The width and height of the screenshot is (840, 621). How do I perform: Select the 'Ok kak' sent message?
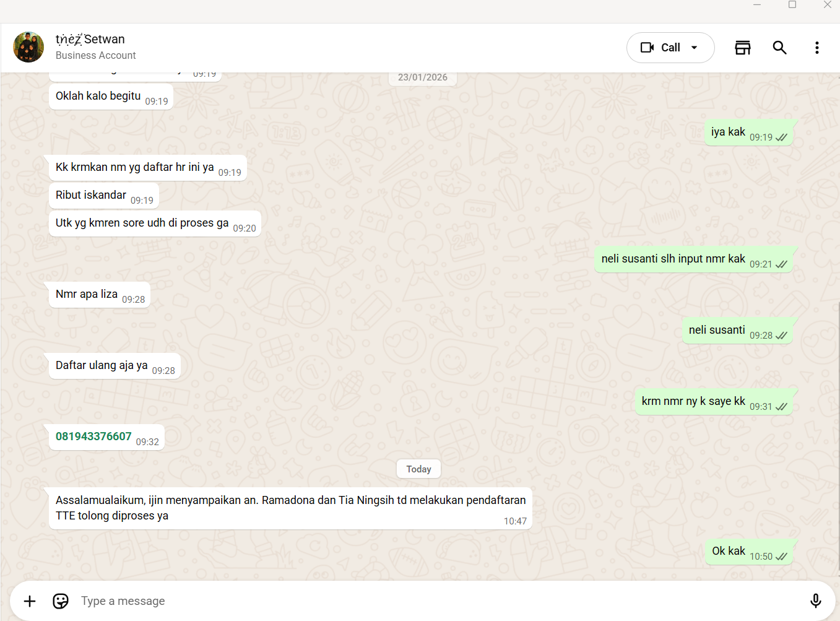coord(749,552)
